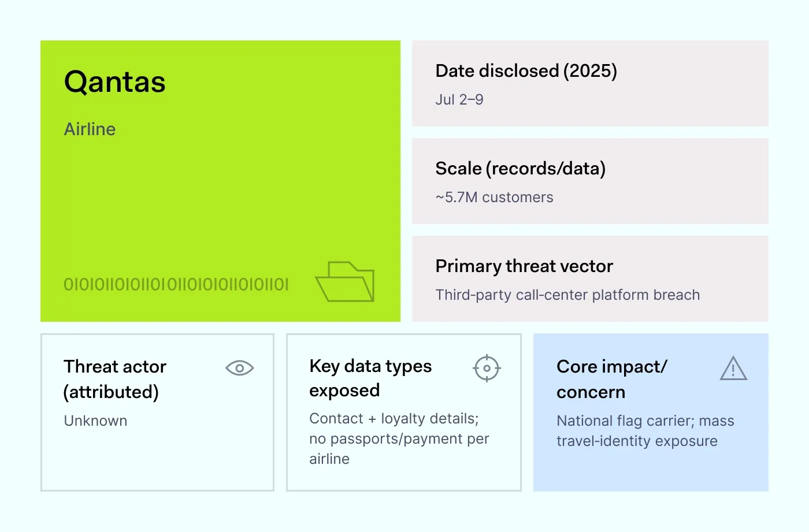This screenshot has height=532, width=809.
Task: Click the eye icon beside Threat actor
Action: pyautogui.click(x=239, y=368)
